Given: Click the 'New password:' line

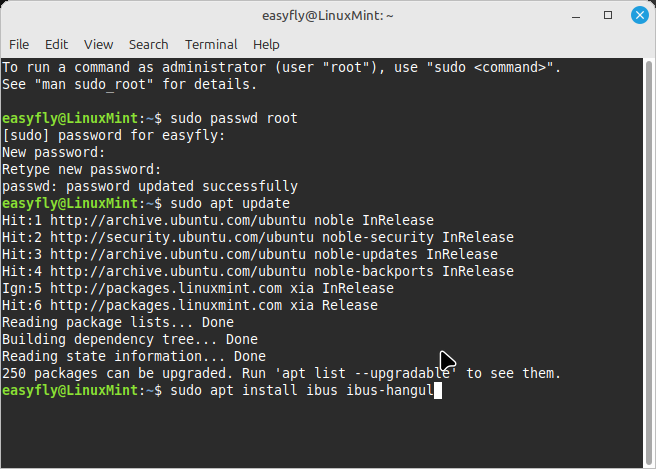Looking at the screenshot, I should pos(54,152).
